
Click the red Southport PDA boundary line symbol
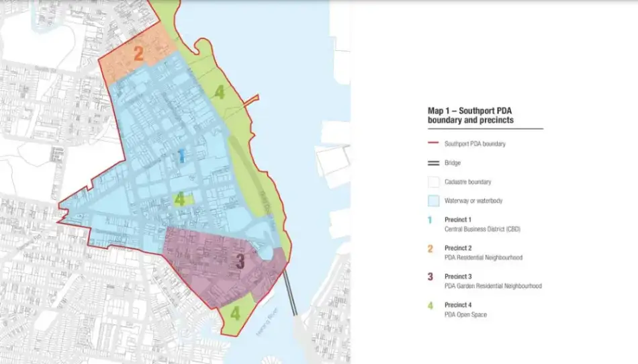pyautogui.click(x=433, y=143)
